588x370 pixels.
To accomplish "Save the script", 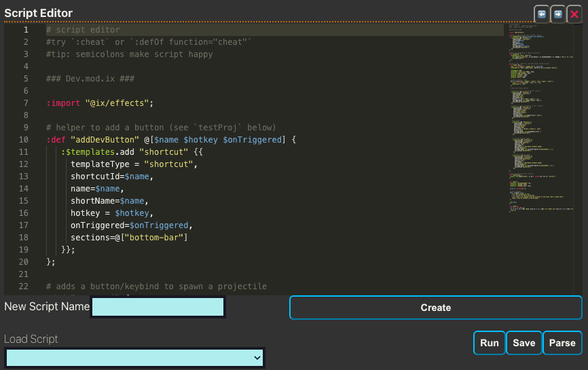I will (523, 343).
